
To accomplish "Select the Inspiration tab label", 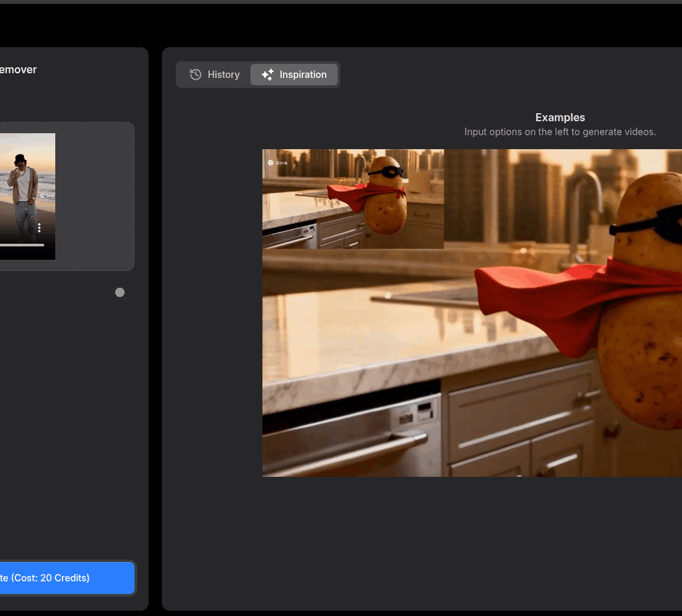I will point(303,75).
